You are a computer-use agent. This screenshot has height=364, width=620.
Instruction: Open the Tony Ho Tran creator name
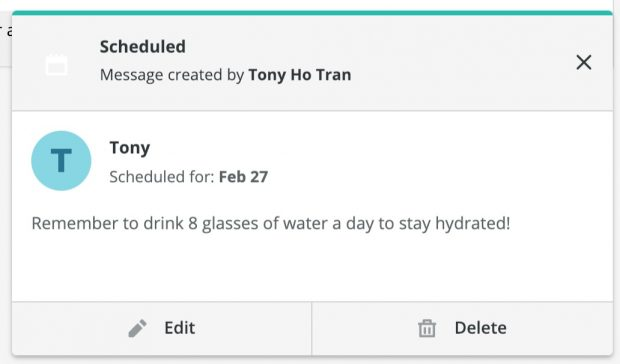point(300,75)
